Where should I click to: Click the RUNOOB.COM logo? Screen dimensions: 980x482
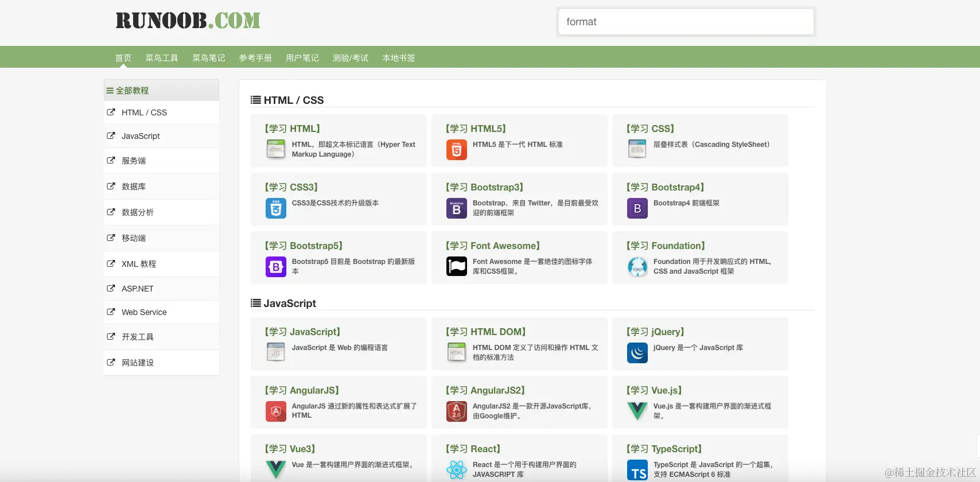click(x=188, y=21)
